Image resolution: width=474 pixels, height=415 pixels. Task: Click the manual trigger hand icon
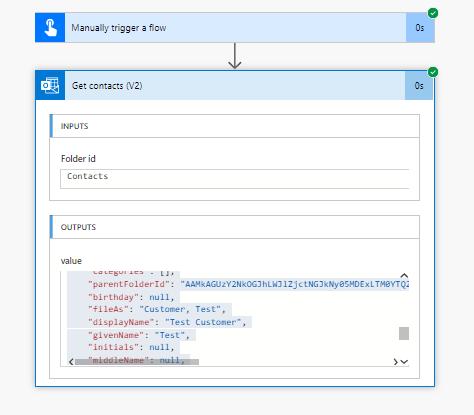50,28
